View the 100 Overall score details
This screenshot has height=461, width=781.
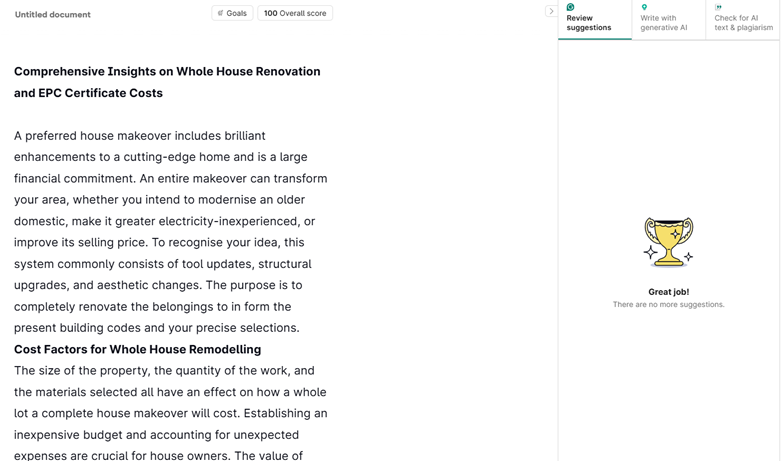[x=295, y=13]
